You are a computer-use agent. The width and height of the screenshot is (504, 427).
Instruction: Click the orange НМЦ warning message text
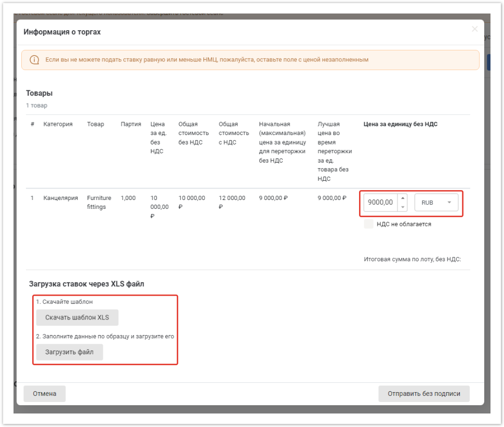(x=207, y=60)
